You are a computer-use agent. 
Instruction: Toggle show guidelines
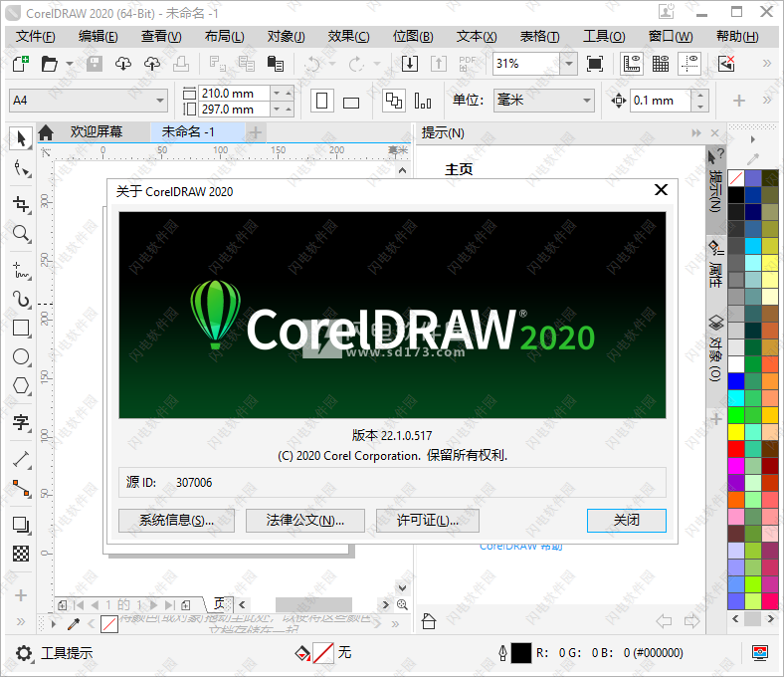click(689, 64)
